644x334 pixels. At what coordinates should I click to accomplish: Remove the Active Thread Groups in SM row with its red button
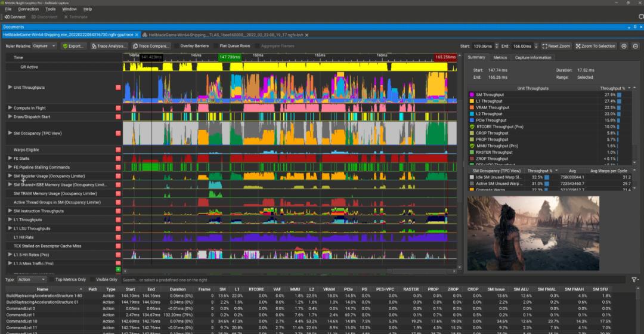tap(118, 202)
